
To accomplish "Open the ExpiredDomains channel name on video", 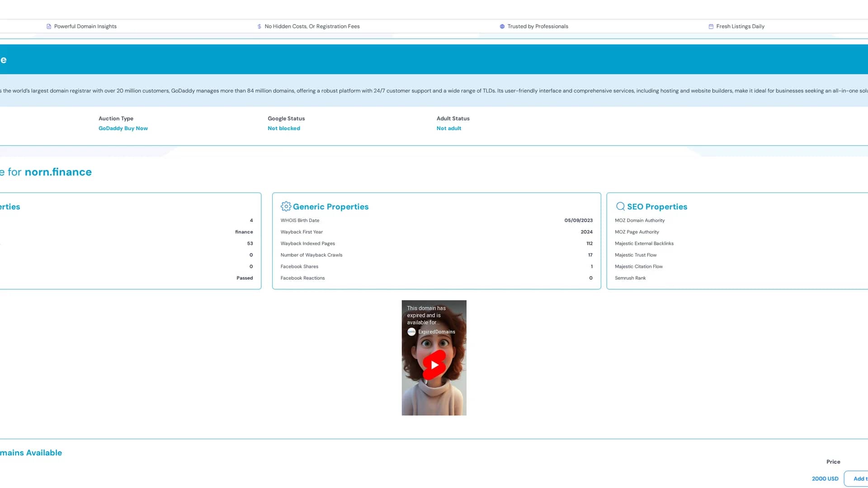I will point(436,332).
